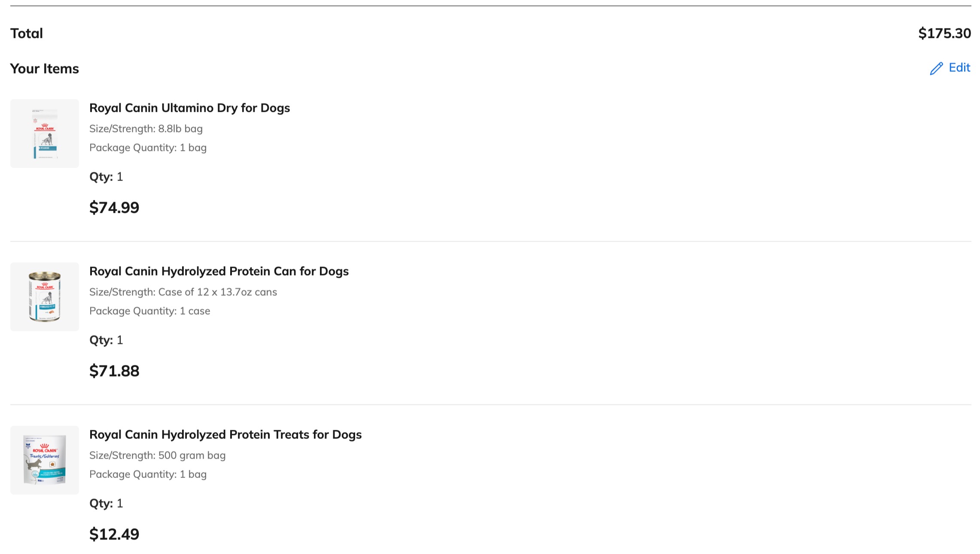
Task: Select Royal Canin Hydrolyzed Protein Can title
Action: click(x=219, y=271)
